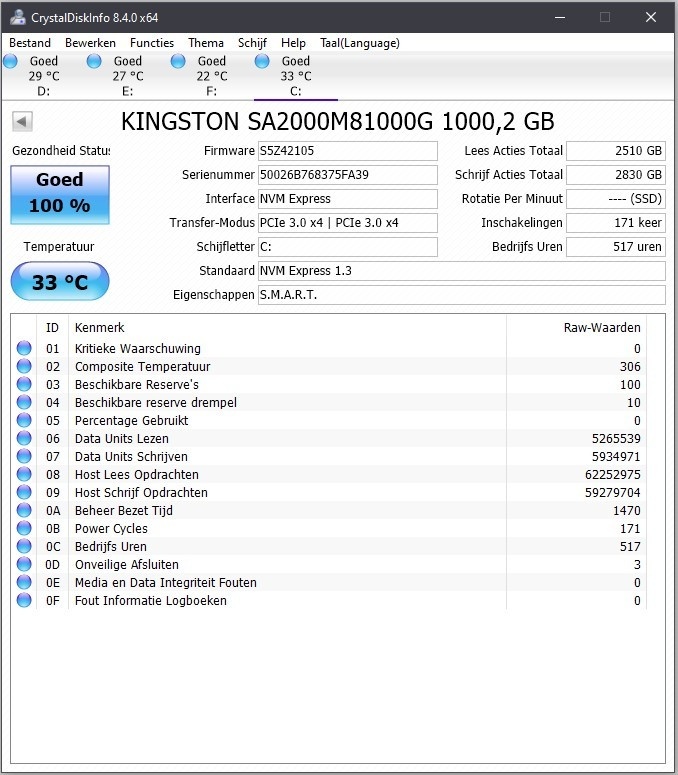Viewport: 678px width, 775px height.
Task: Click the ID column header
Action: pos(52,327)
